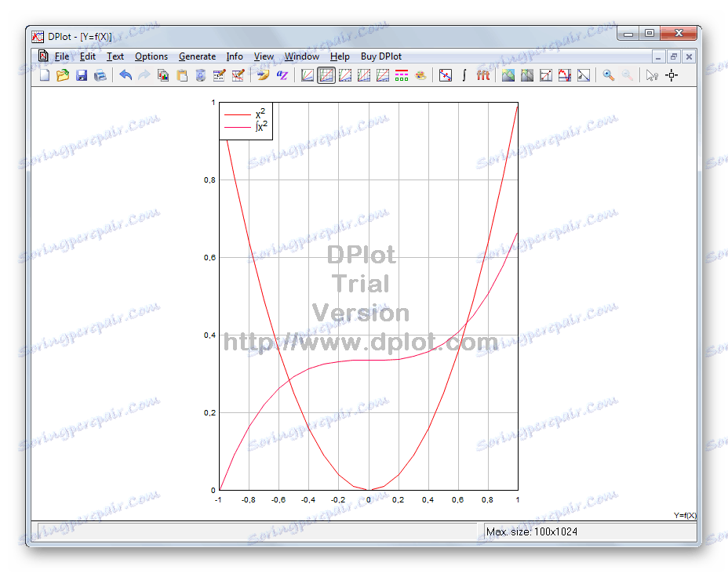Open the View menu

264,56
